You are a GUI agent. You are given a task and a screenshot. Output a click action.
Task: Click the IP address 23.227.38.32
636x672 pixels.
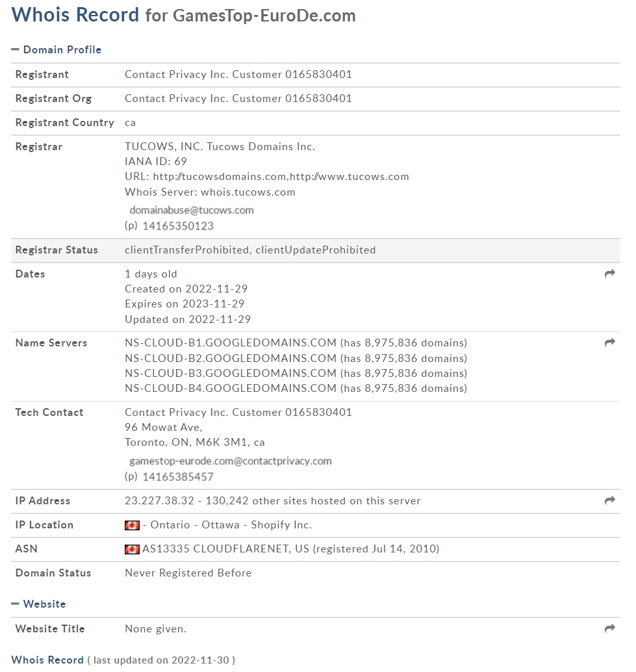[x=159, y=500]
